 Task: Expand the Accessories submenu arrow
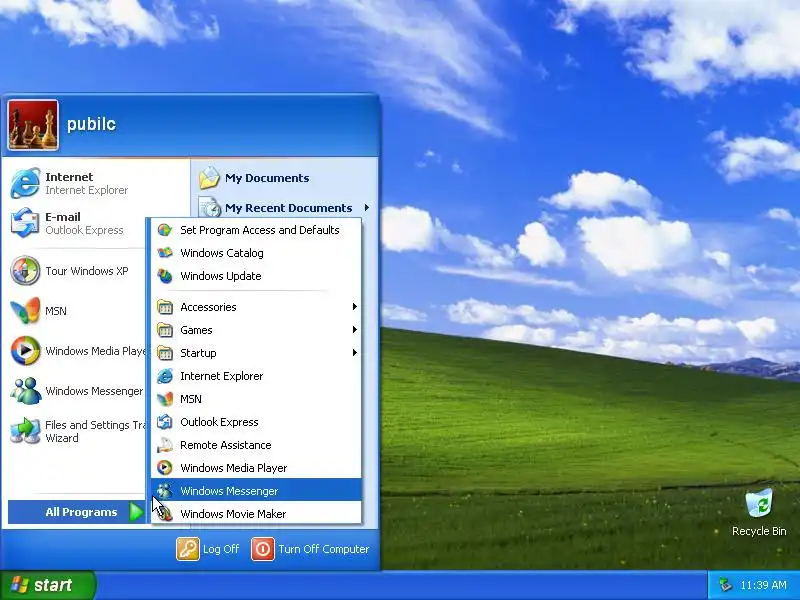(x=355, y=307)
